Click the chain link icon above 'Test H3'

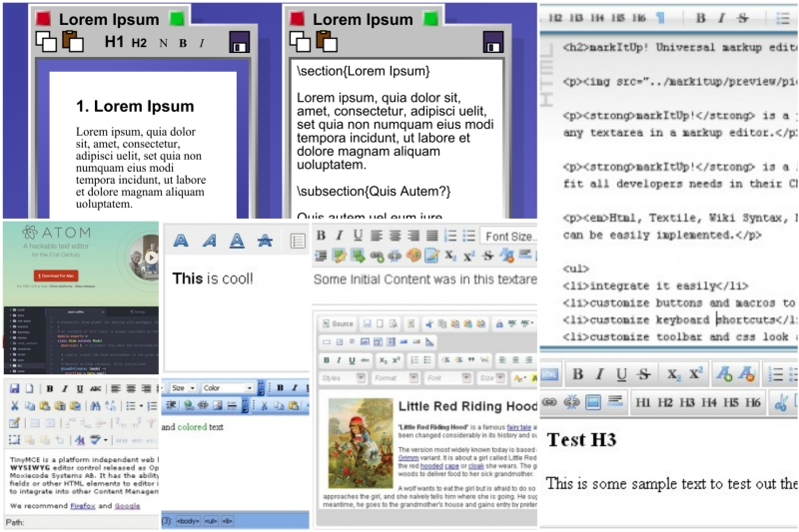tap(549, 402)
